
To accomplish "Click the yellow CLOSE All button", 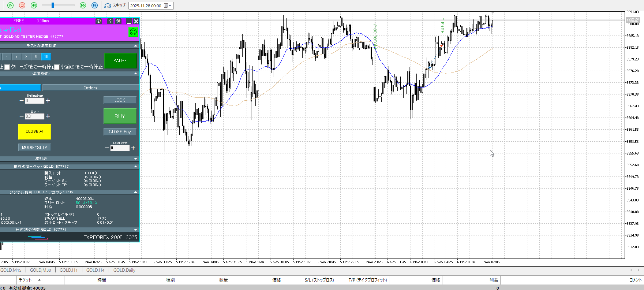I will tap(35, 131).
